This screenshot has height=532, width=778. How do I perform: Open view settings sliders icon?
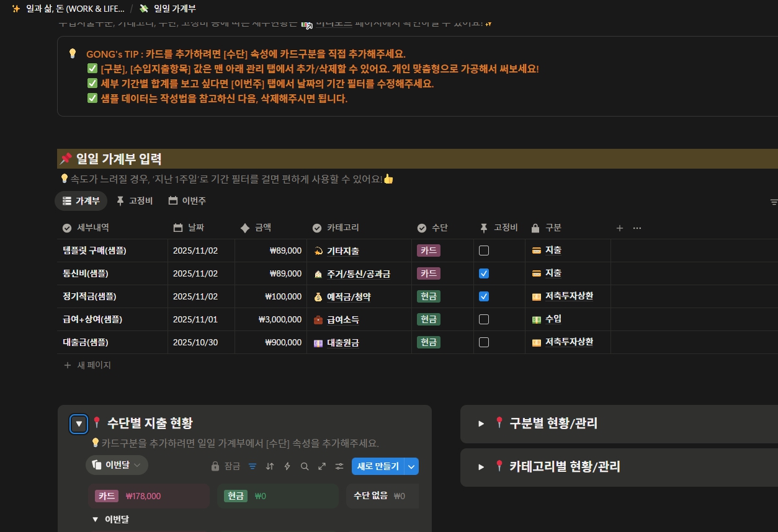(x=339, y=466)
